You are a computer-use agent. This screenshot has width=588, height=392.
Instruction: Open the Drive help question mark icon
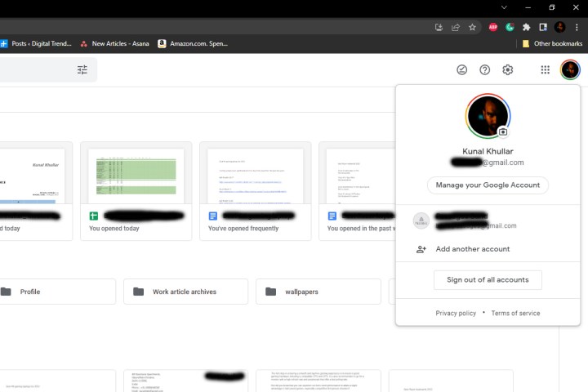click(484, 69)
